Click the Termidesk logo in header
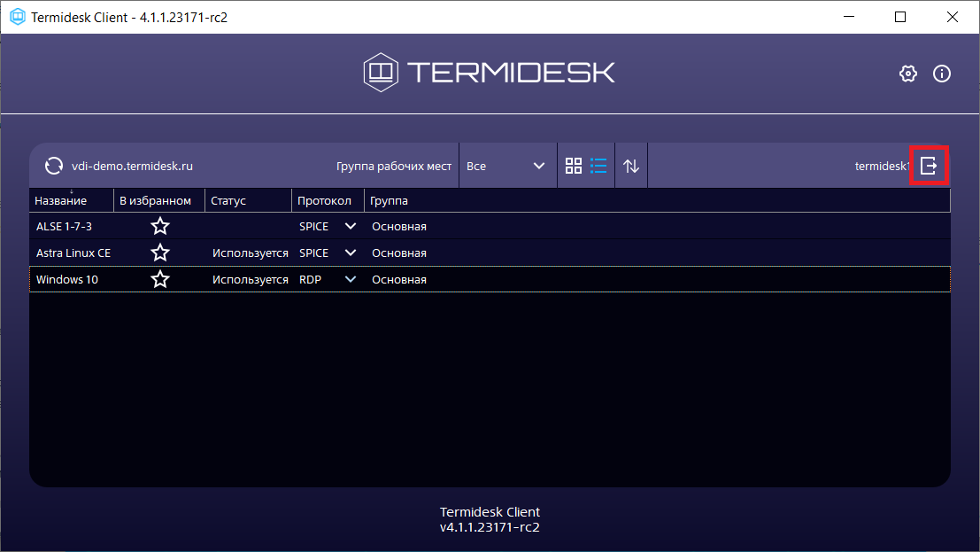The height and width of the screenshot is (552, 980). click(x=489, y=73)
